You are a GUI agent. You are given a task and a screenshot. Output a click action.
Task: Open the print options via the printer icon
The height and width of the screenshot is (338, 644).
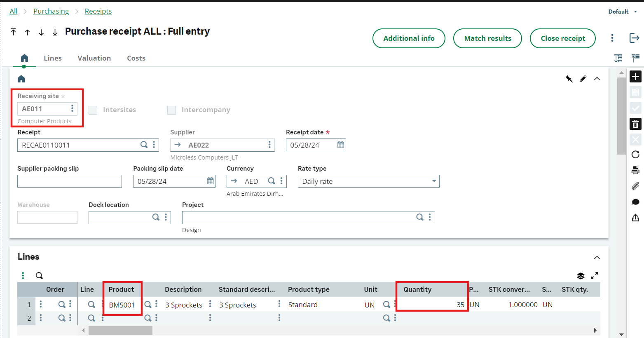point(635,170)
